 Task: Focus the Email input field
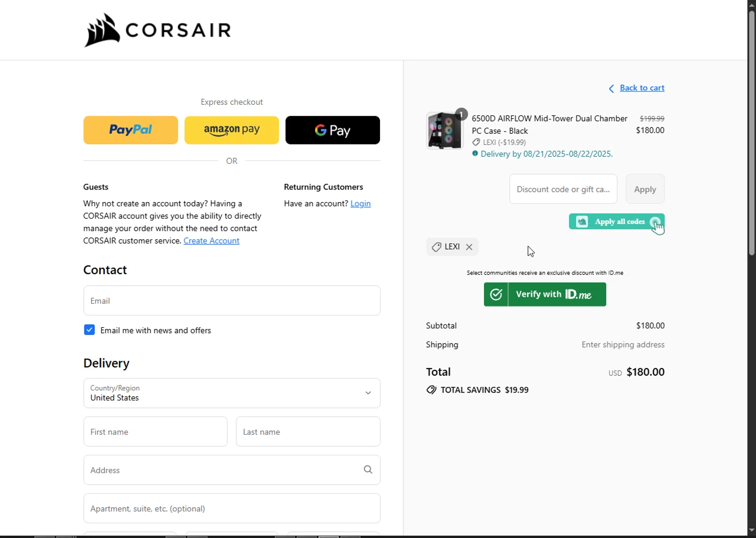tap(232, 301)
